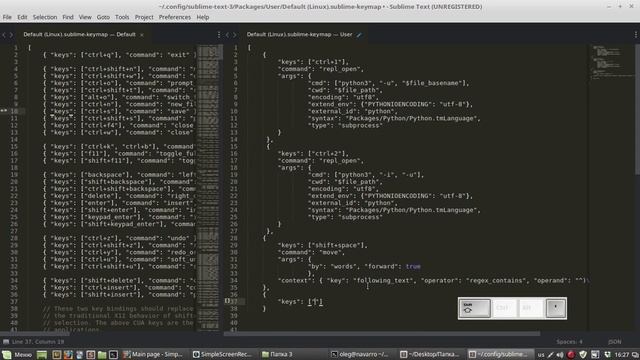
Task: Open the Selection menu
Action: 45,17
